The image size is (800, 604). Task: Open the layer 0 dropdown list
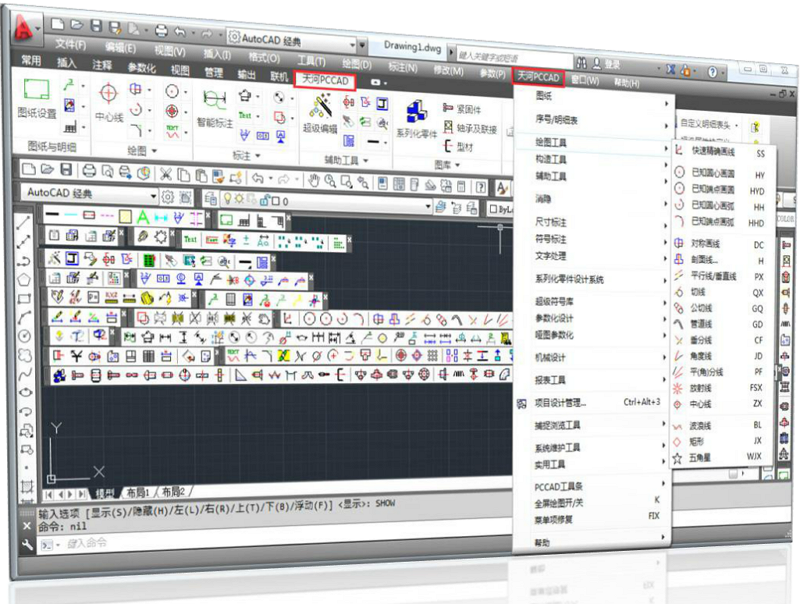428,206
